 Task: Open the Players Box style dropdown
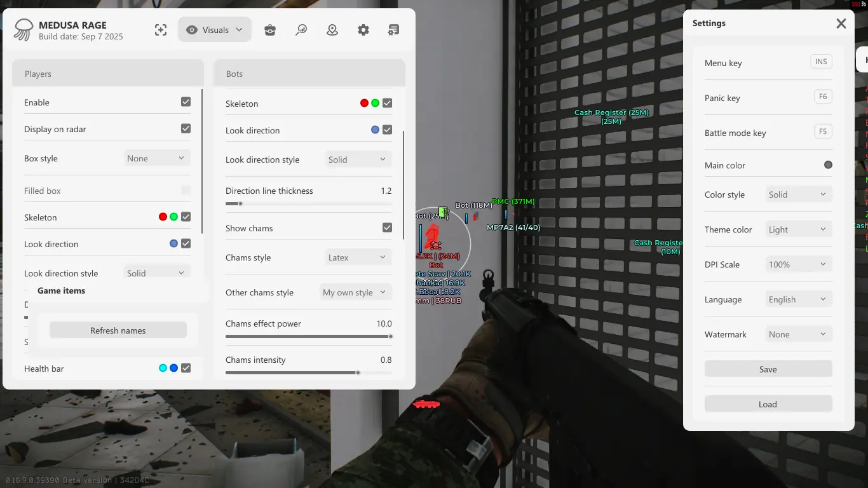click(x=156, y=158)
